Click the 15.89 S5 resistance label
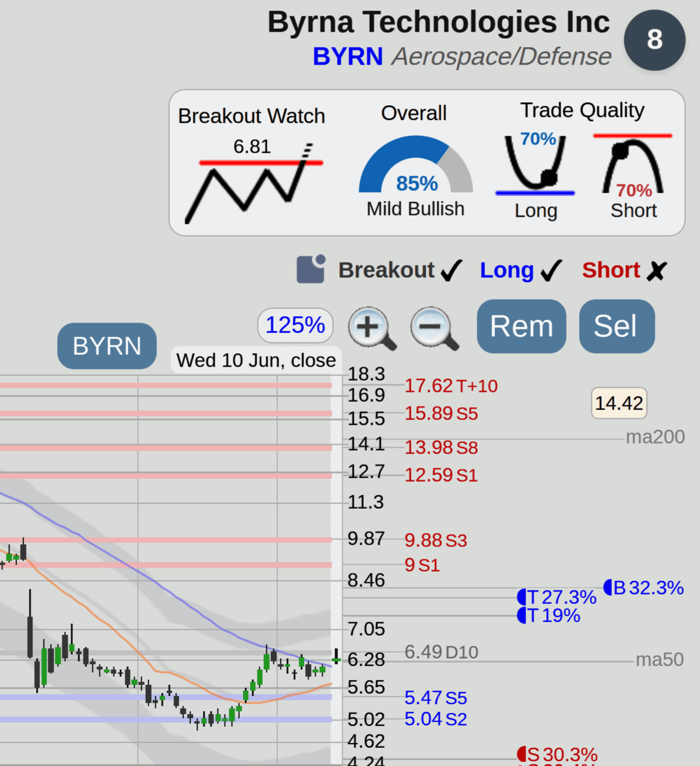700x766 pixels. [441, 414]
